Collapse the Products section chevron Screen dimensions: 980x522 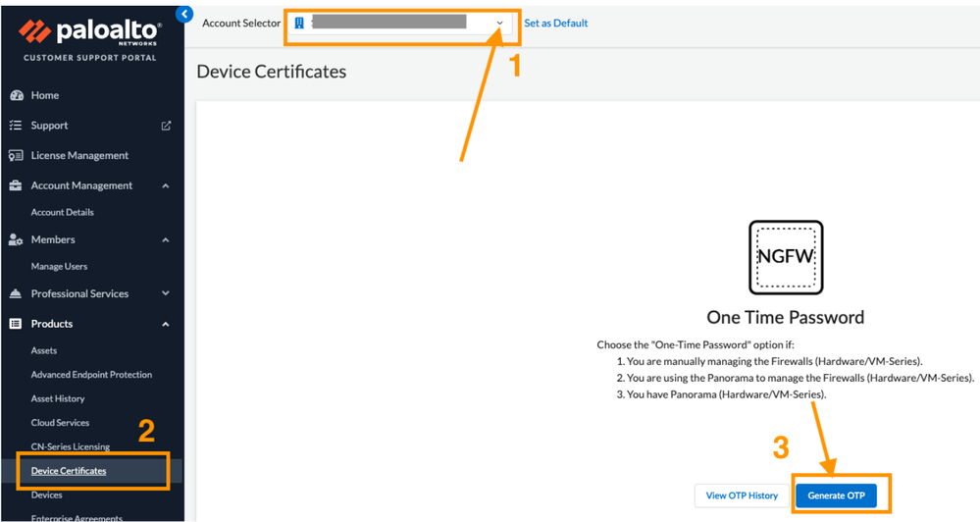point(166,324)
